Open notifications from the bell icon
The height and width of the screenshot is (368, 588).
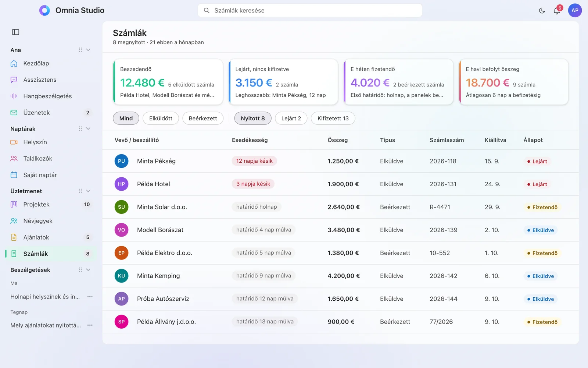click(x=557, y=11)
